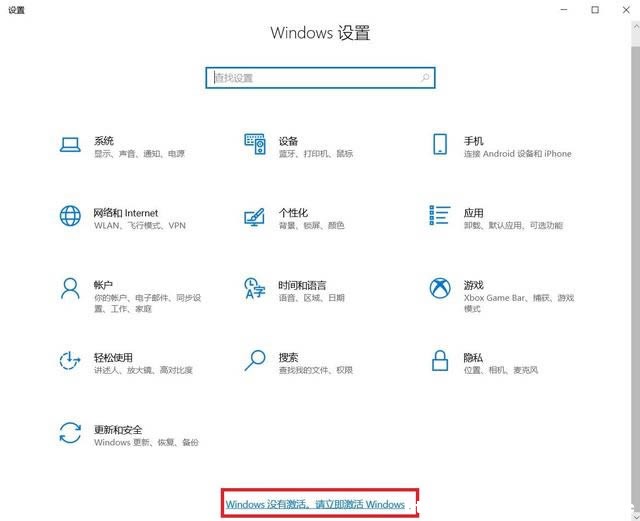
Task: Click the Windows 更新、恢复、备份 description
Action: click(146, 442)
